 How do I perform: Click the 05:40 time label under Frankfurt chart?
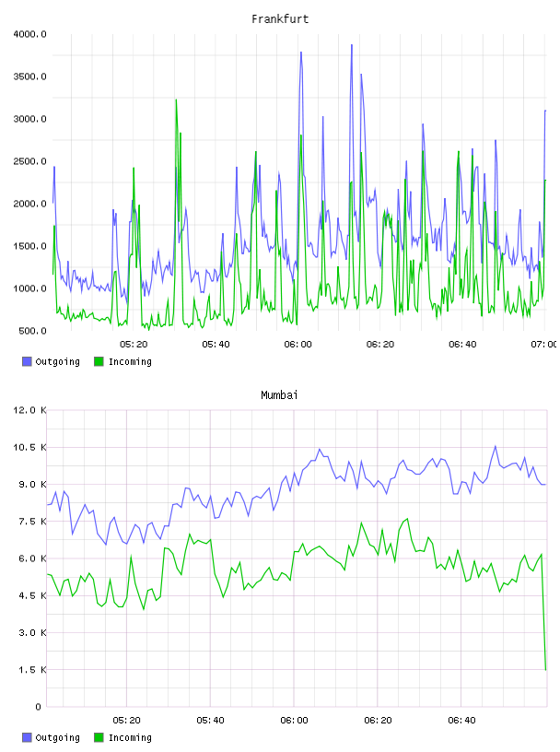tap(216, 345)
